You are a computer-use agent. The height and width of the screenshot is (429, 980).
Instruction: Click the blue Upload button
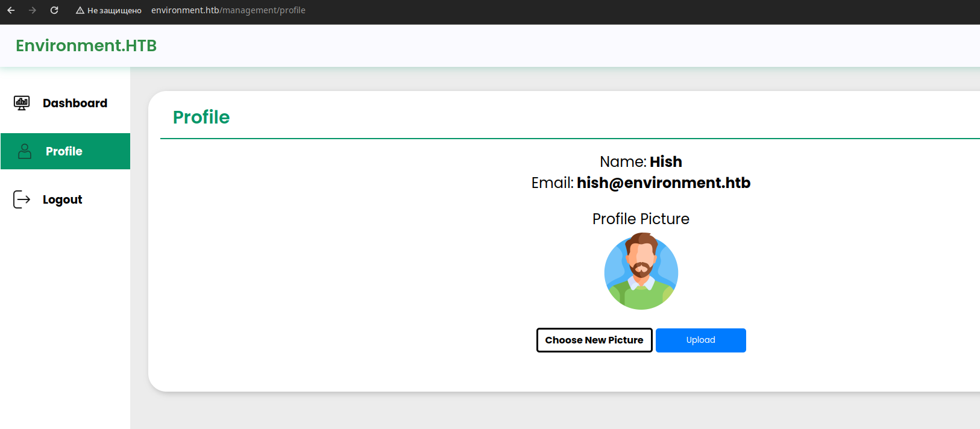point(701,340)
